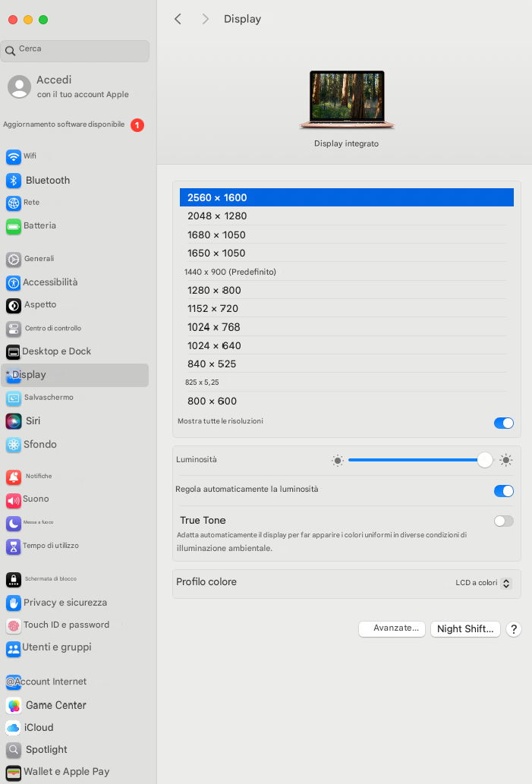
Task: Select the 825 x 5,25 row
Action: [347, 383]
